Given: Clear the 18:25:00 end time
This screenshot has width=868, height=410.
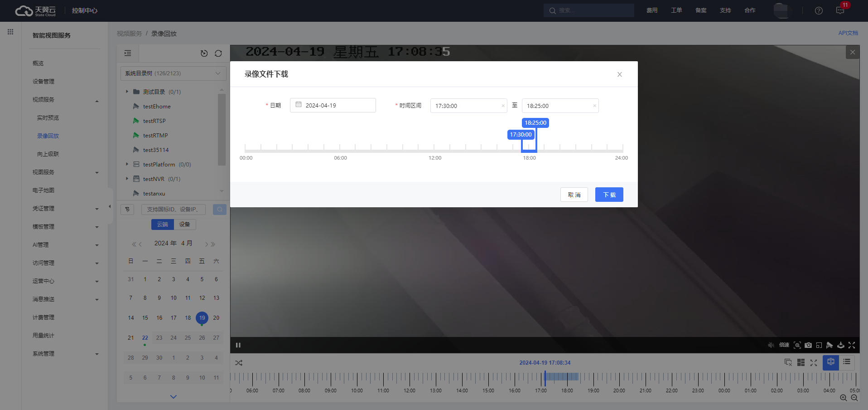Looking at the screenshot, I should [594, 106].
